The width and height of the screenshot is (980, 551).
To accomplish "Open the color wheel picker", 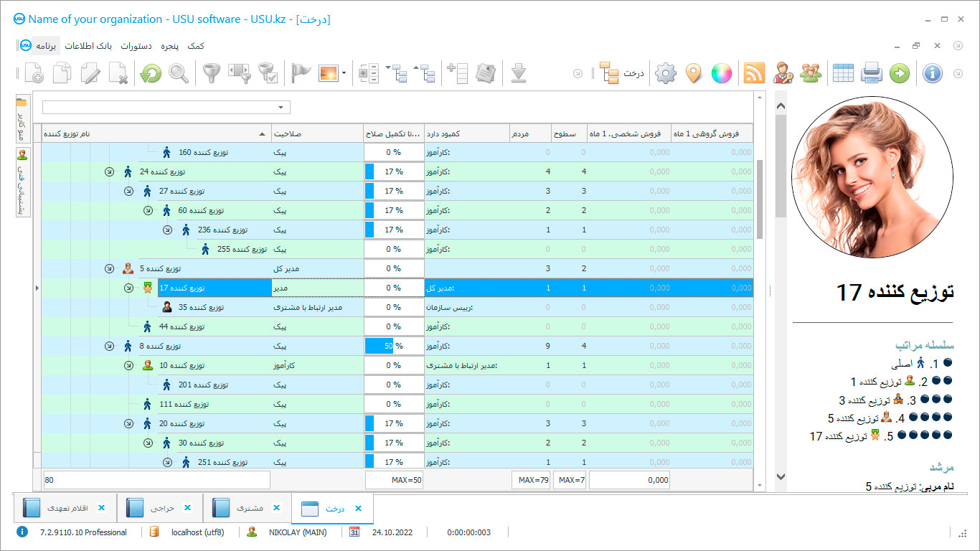I will click(x=721, y=73).
